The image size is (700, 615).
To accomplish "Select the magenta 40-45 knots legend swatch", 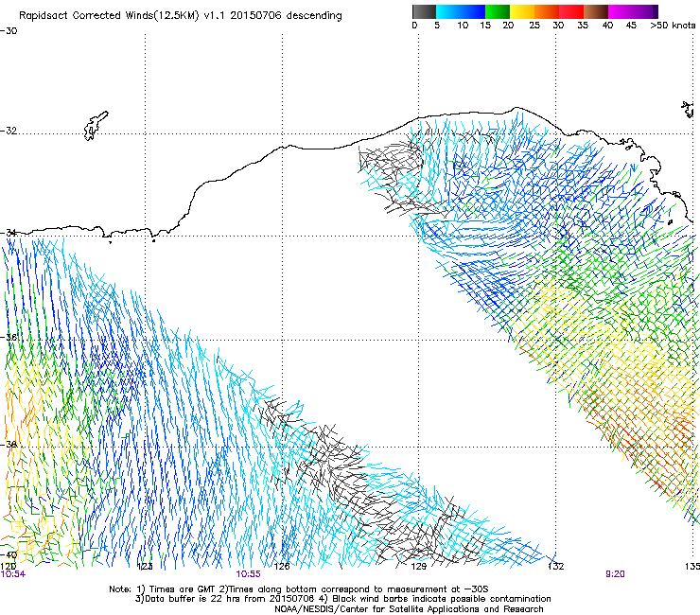I will coord(621,11).
